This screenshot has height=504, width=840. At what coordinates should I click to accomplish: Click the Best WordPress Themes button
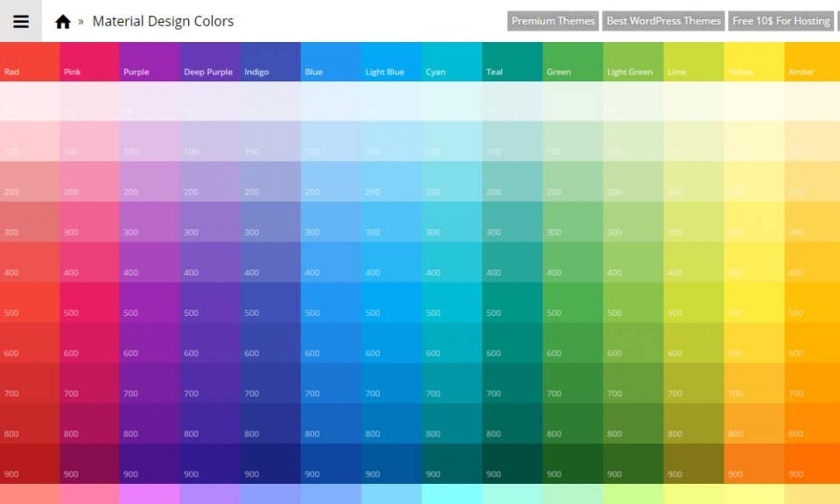tap(663, 20)
